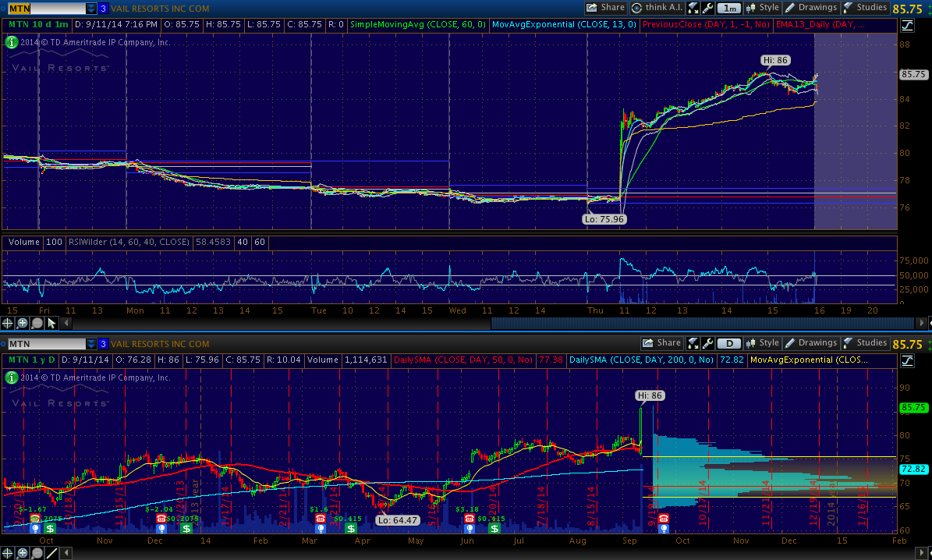Open the Studies menu in lower chart
This screenshot has width=932, height=560.
[864, 343]
